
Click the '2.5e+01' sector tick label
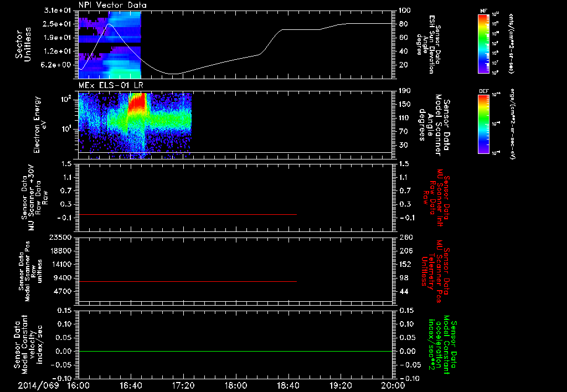coord(58,24)
